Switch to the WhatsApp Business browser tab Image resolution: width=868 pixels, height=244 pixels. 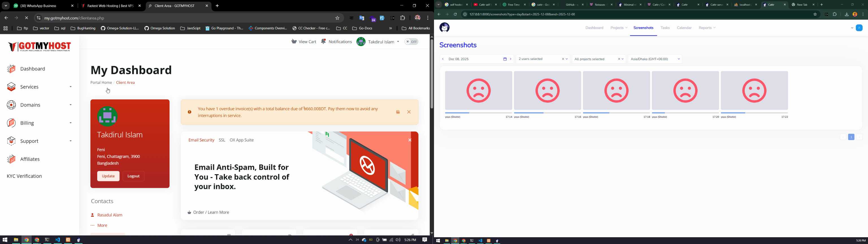pos(44,6)
